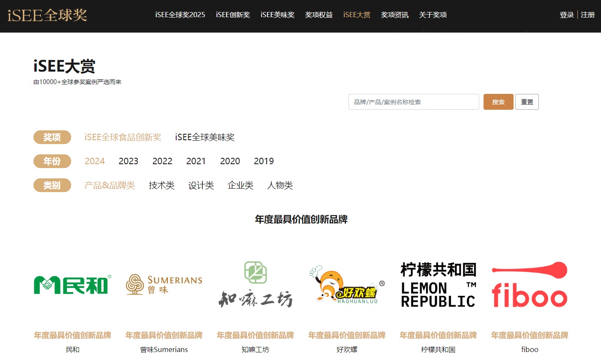601x364 pixels.
Task: Filter by iSEE全球食品创新奖 award
Action: (123, 137)
